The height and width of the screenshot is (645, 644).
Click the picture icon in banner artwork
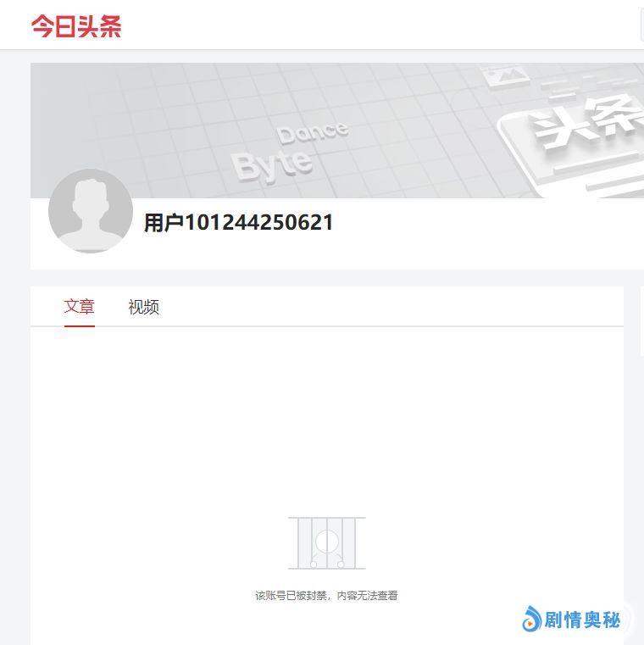click(x=505, y=75)
